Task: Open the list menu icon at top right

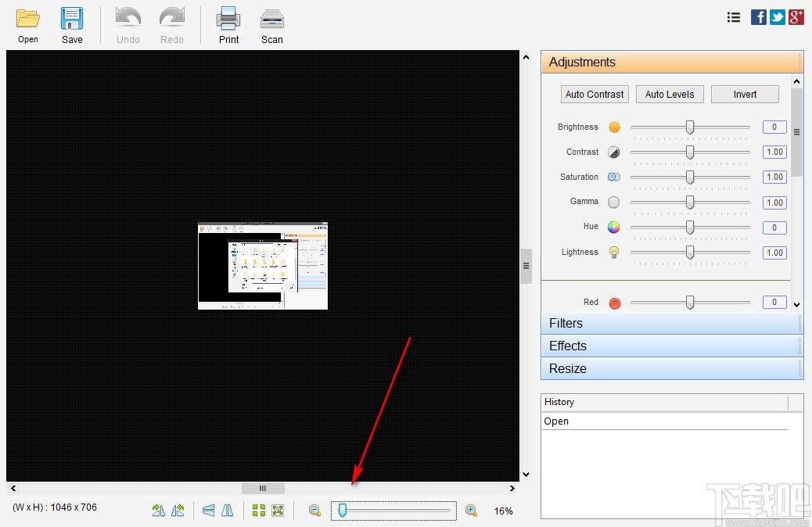Action: pyautogui.click(x=733, y=18)
